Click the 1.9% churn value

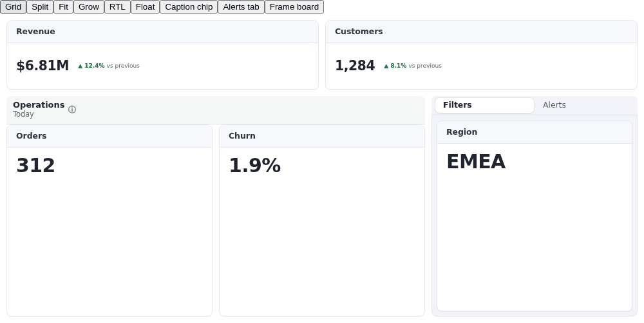pyautogui.click(x=254, y=166)
